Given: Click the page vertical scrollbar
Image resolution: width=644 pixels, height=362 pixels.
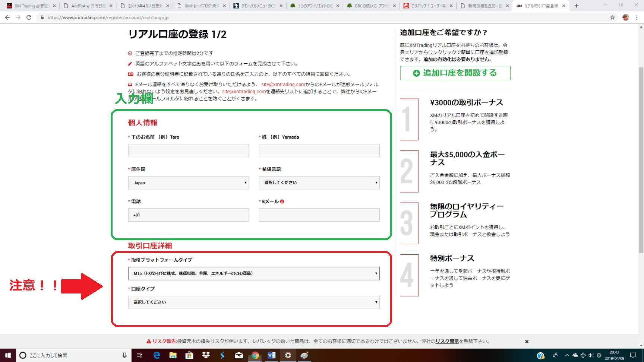Looking at the screenshot, I should [641, 160].
